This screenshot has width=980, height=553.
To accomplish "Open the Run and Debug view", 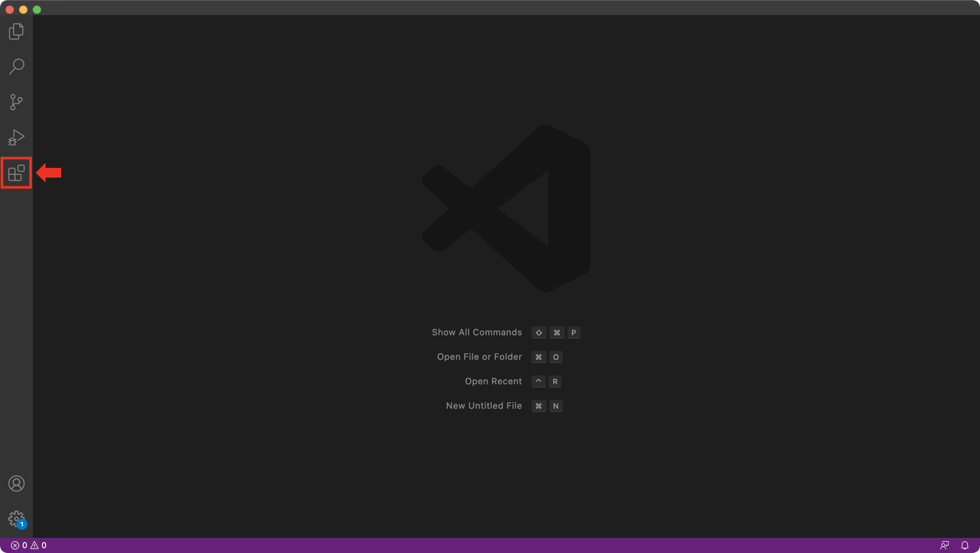I will pyautogui.click(x=16, y=137).
